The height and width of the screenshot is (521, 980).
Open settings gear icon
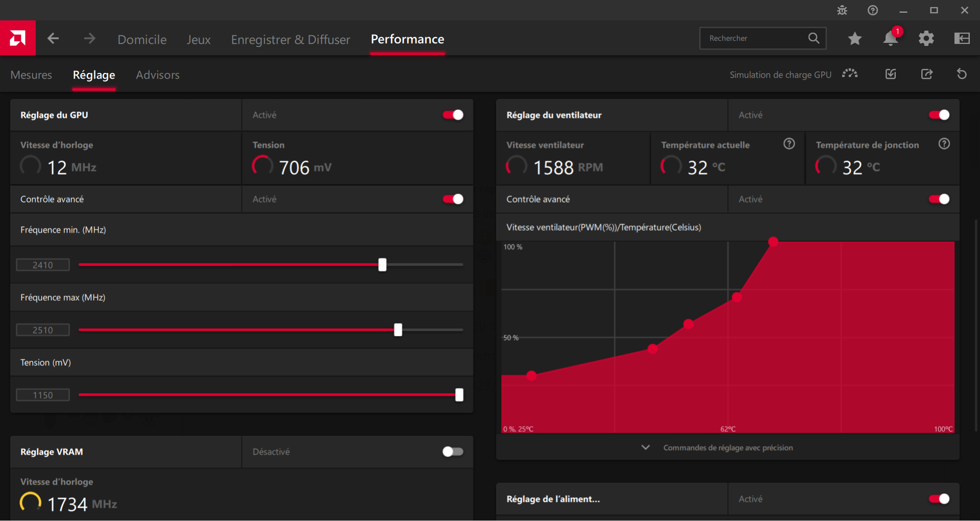(926, 38)
